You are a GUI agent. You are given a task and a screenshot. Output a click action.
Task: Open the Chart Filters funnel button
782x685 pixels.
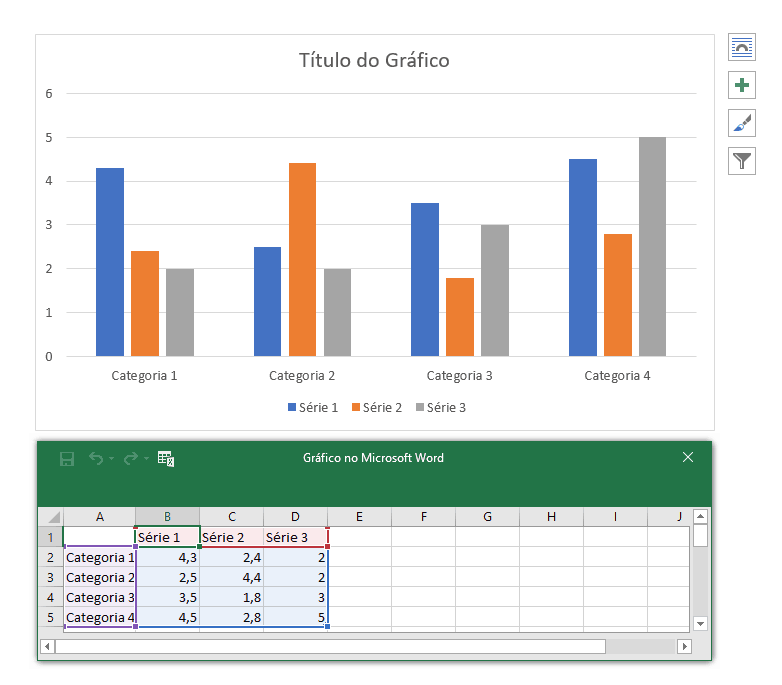pyautogui.click(x=742, y=160)
